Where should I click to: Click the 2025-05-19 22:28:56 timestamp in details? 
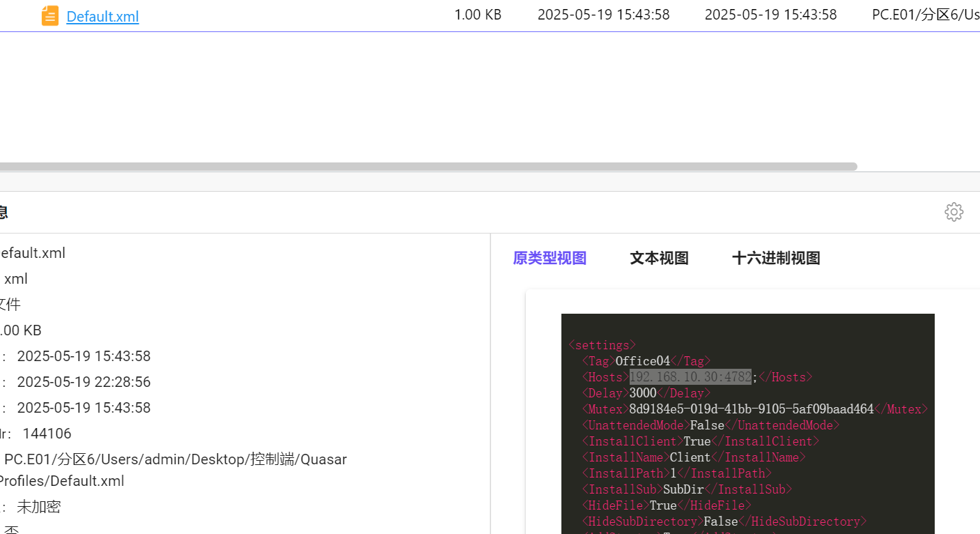tap(84, 382)
